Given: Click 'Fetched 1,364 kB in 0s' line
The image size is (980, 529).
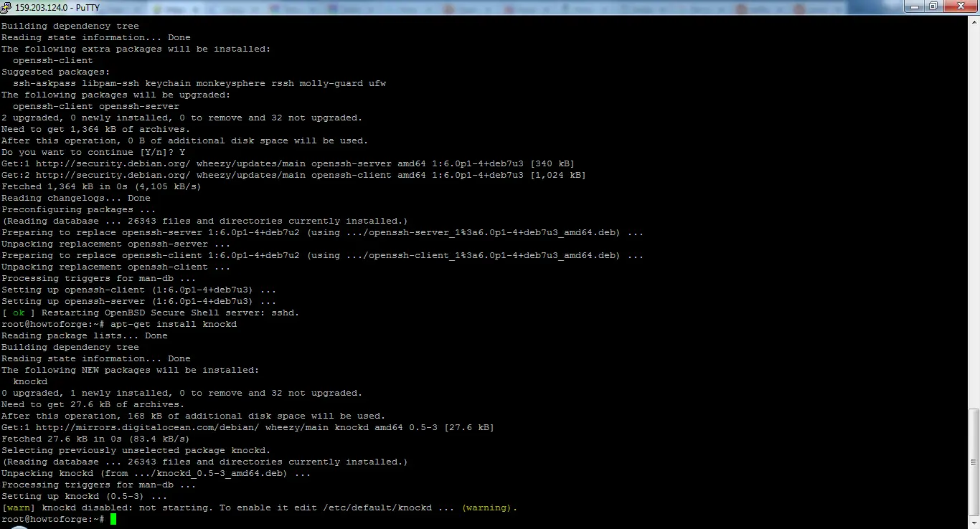Looking at the screenshot, I should [x=101, y=186].
